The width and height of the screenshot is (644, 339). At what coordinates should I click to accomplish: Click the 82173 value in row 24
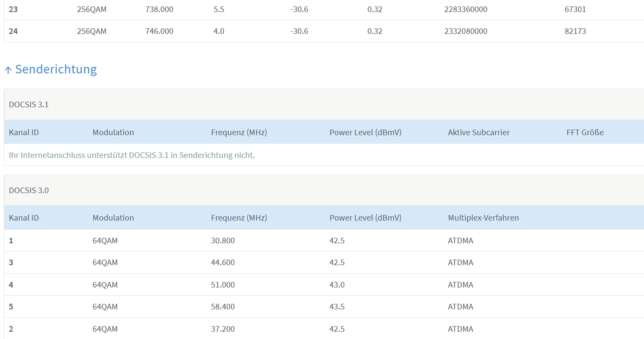tap(575, 31)
